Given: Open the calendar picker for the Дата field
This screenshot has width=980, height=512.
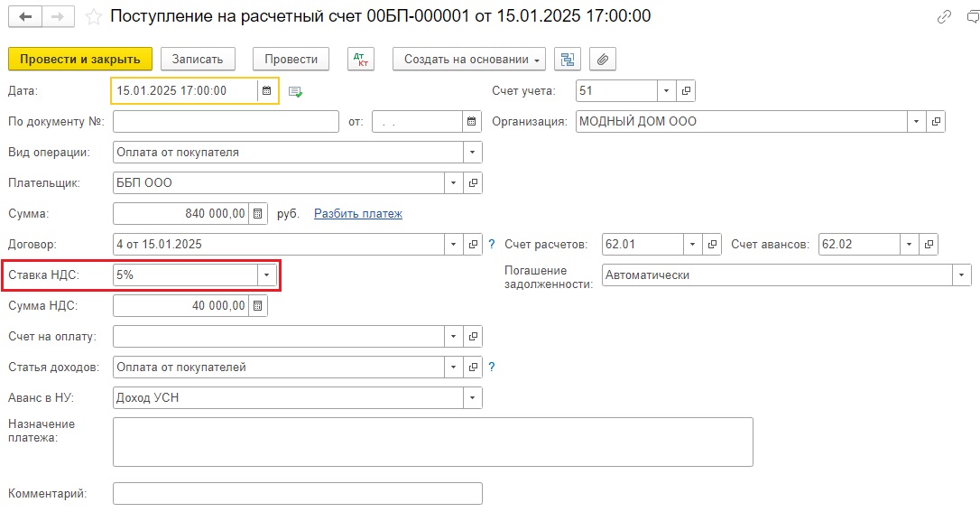Looking at the screenshot, I should [267, 90].
